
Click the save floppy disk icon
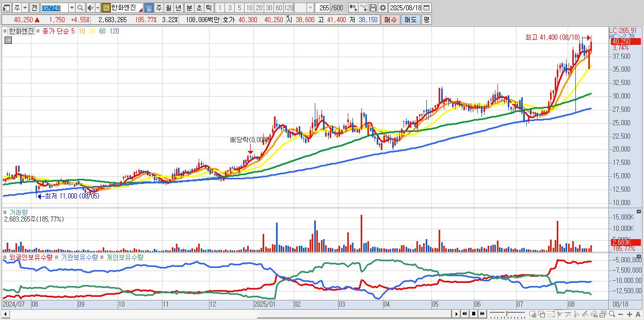[373, 8]
